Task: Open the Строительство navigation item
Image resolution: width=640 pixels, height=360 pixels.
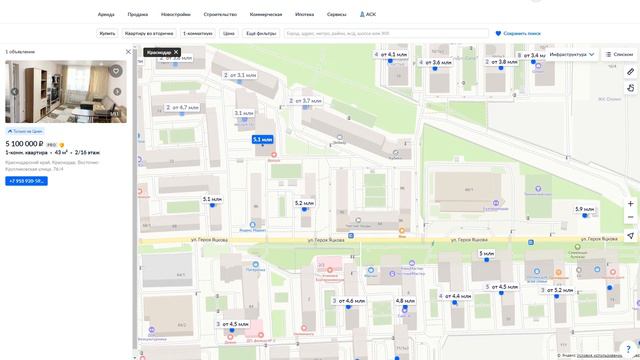Action: coord(220,14)
